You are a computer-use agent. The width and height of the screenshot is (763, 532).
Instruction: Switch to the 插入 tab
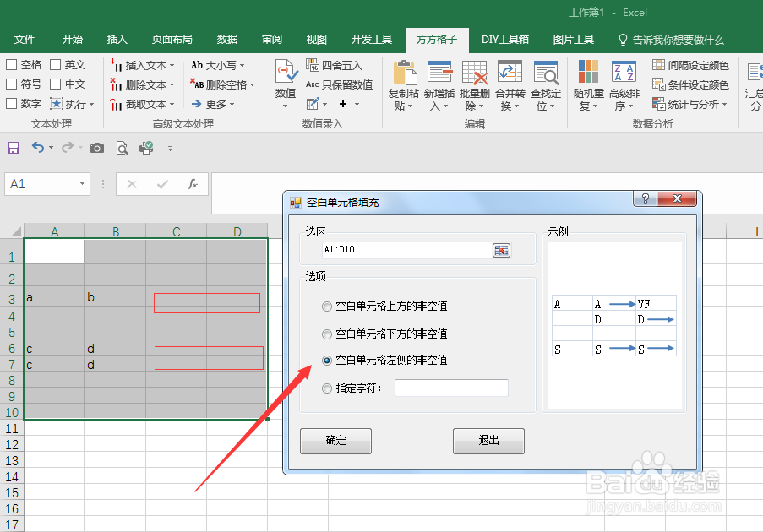click(117, 40)
